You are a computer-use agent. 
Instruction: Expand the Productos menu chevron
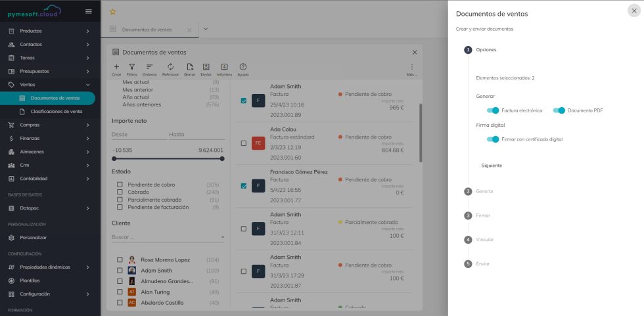tap(88, 31)
